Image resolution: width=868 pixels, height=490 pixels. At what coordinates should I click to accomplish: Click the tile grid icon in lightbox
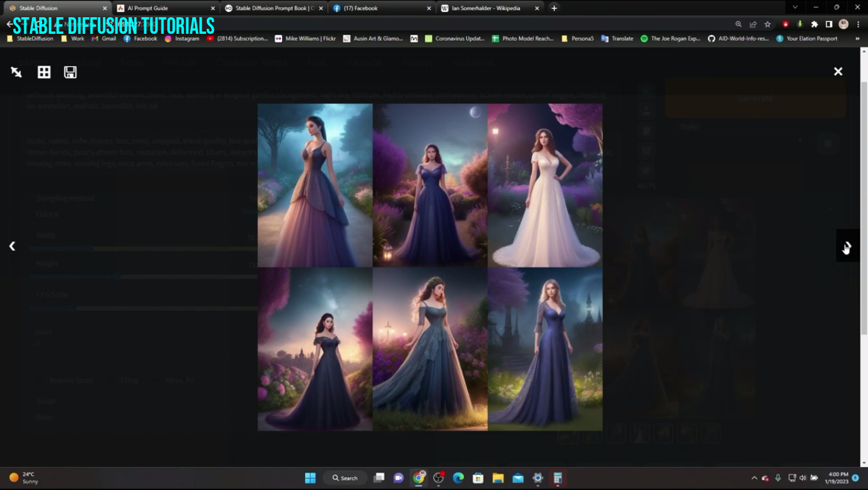[x=44, y=72]
